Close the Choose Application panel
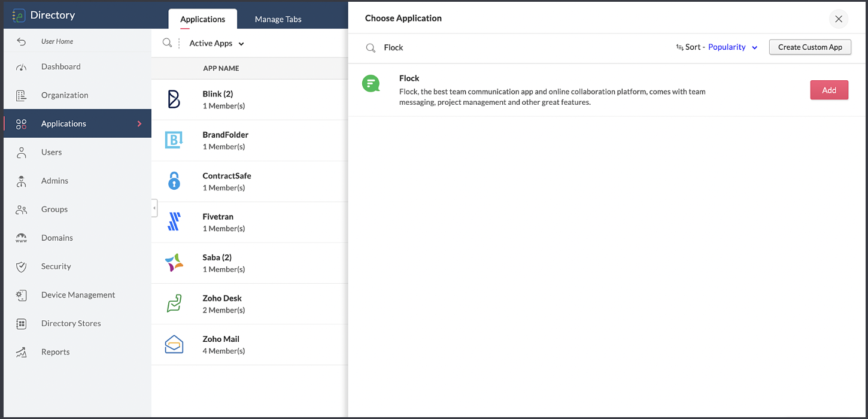 (x=838, y=19)
